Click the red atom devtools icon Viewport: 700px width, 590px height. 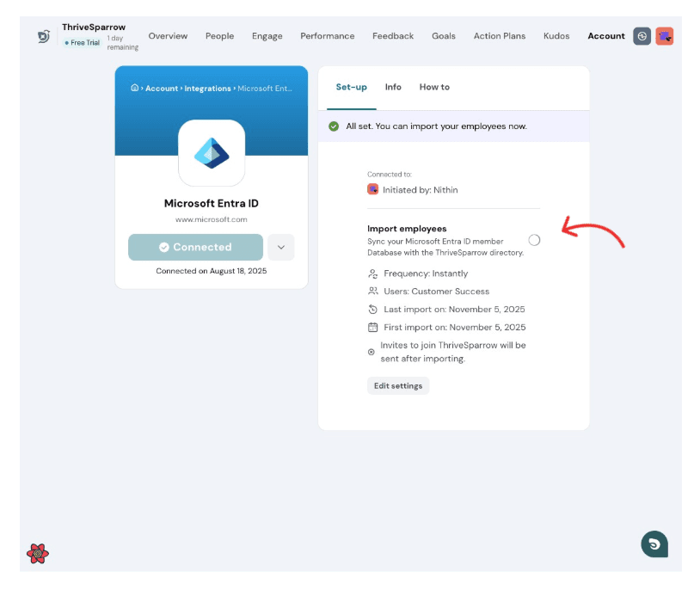pos(38,553)
